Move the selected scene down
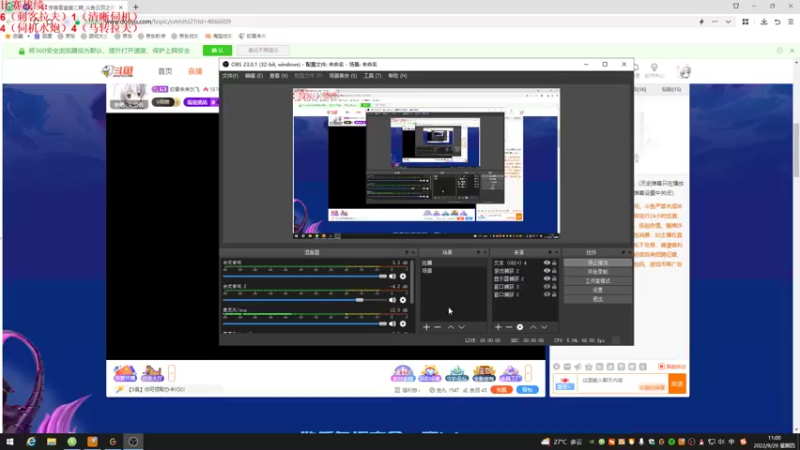This screenshot has height=450, width=800. pyautogui.click(x=462, y=327)
